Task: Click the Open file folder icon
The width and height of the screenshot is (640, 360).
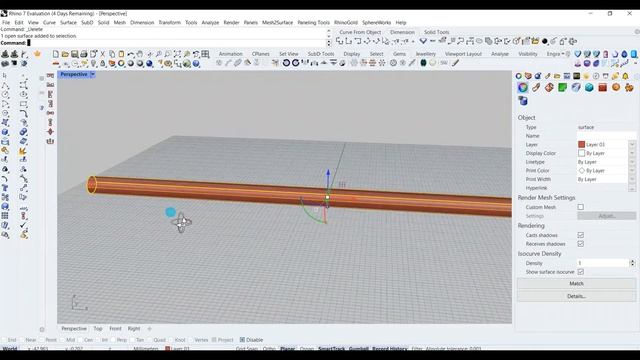Action: click(65, 54)
